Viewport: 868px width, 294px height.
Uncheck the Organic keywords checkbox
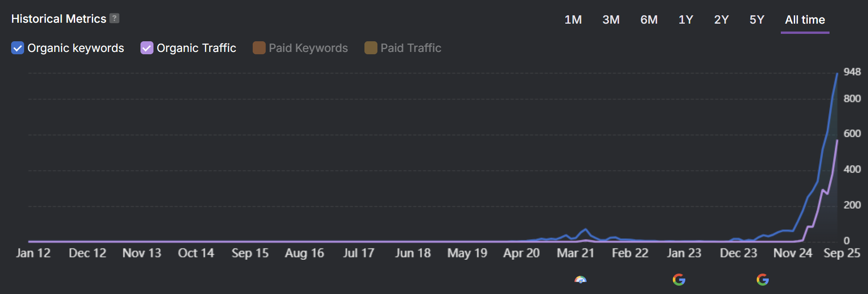(18, 48)
